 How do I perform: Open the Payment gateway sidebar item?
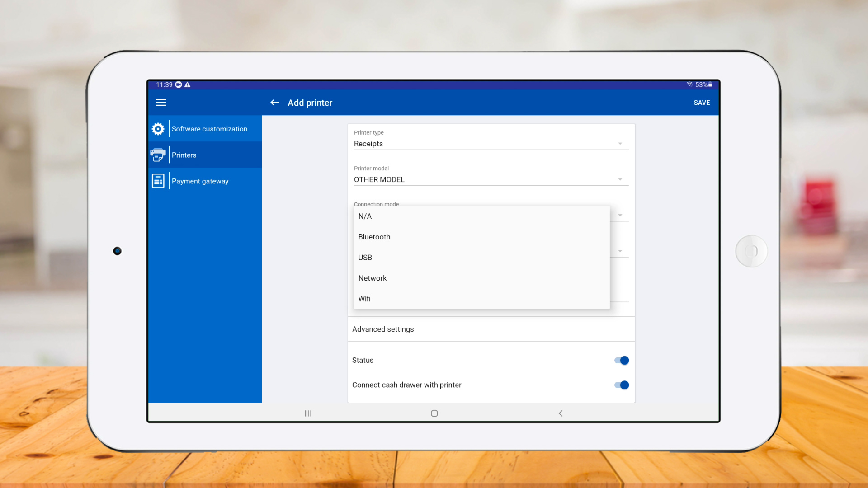[200, 181]
